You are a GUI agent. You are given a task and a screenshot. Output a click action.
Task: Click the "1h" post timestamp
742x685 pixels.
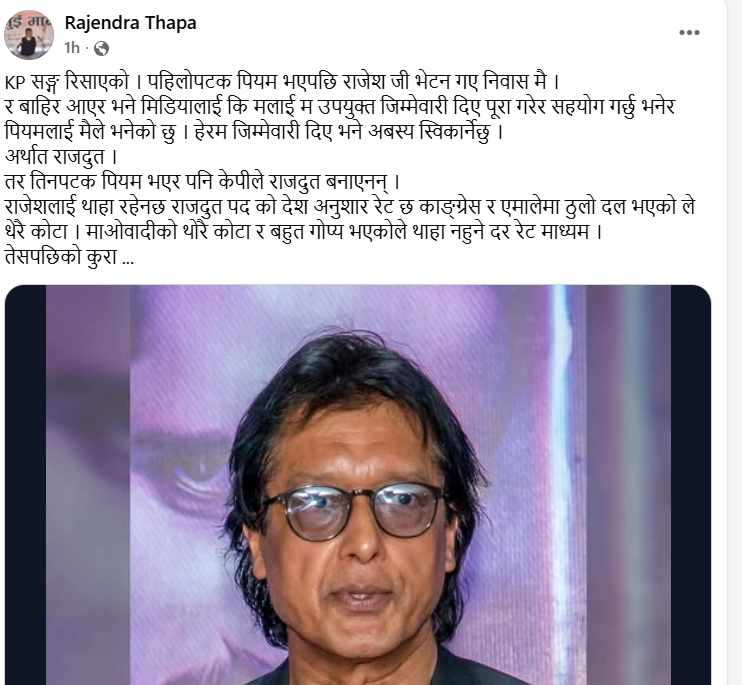click(72, 48)
